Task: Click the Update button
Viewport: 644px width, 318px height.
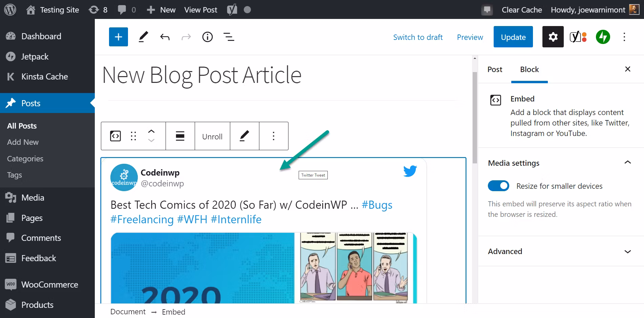Action: click(513, 37)
